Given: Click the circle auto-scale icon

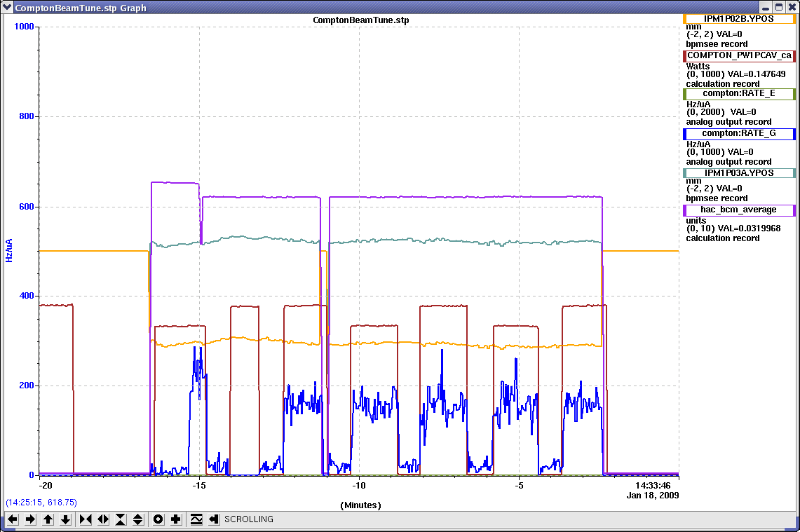Looking at the screenshot, I should click(x=158, y=519).
